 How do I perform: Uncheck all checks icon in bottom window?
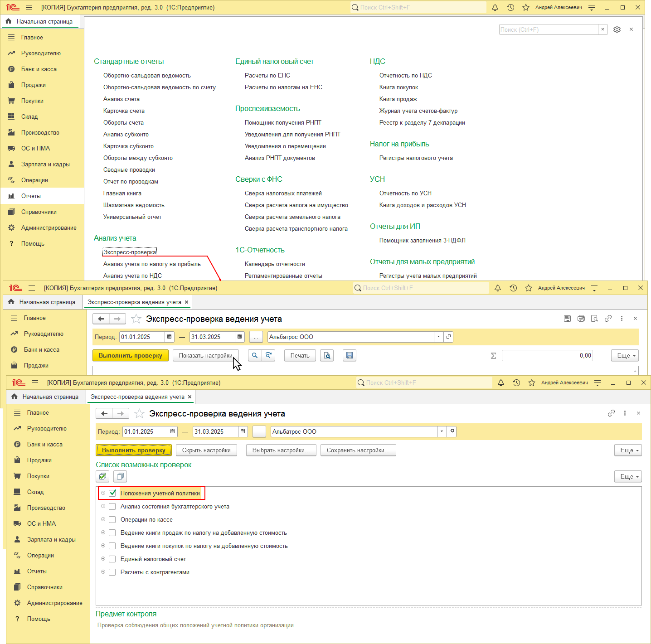tap(120, 476)
